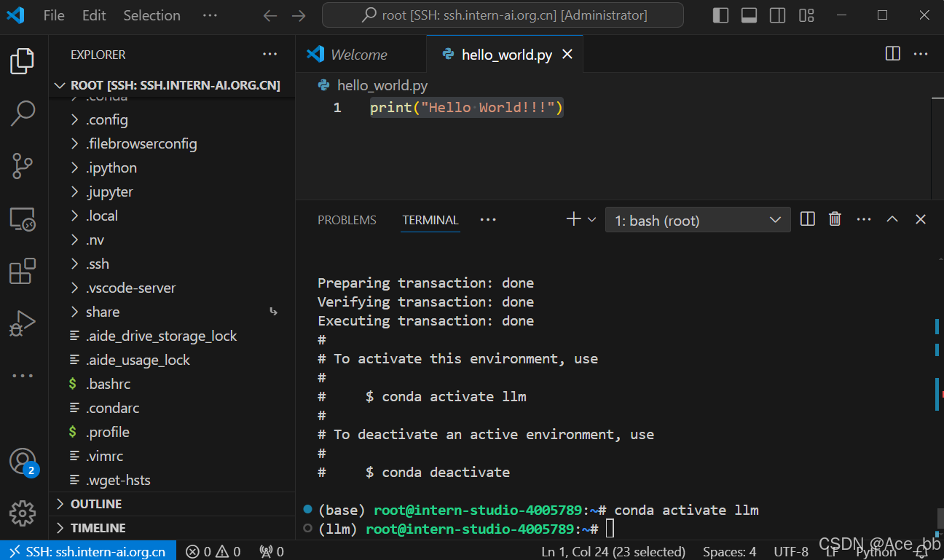The height and width of the screenshot is (560, 944).
Task: Open the .condarc file
Action: [172, 408]
